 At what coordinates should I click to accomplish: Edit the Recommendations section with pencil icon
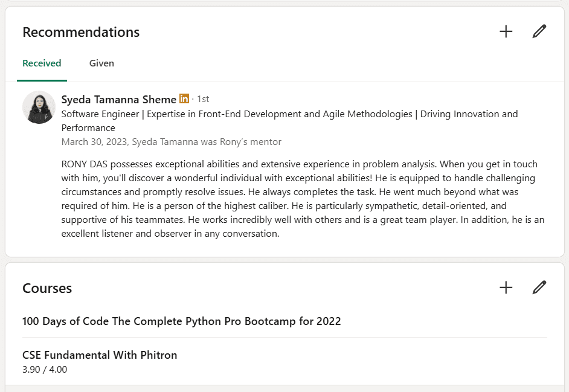(539, 32)
